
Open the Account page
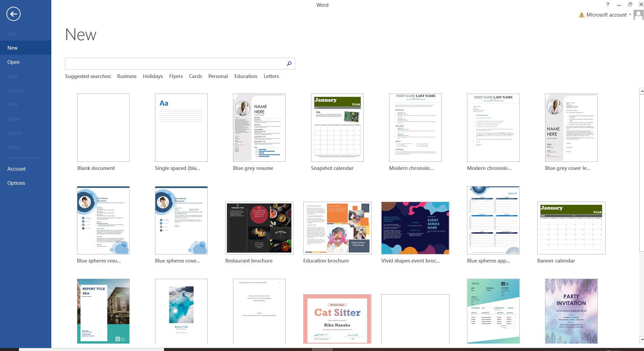click(26, 169)
